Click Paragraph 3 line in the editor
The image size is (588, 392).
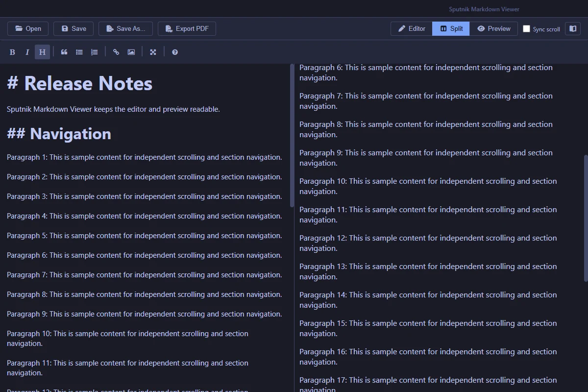pos(145,196)
